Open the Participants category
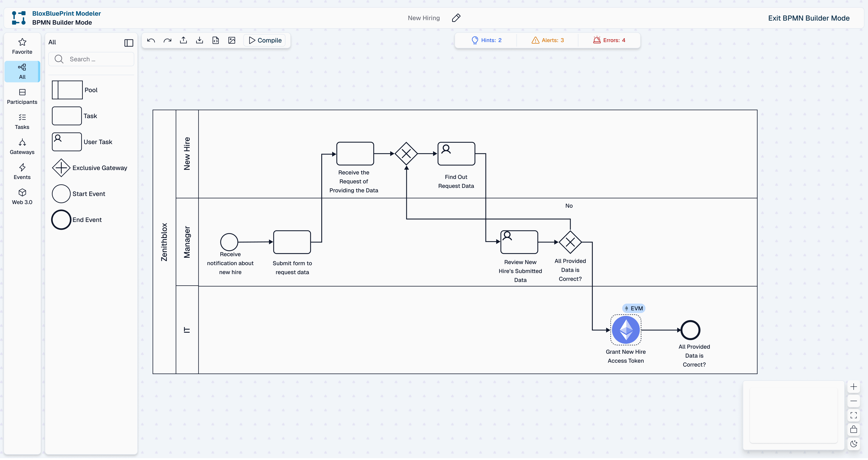The width and height of the screenshot is (868, 460). tap(22, 97)
